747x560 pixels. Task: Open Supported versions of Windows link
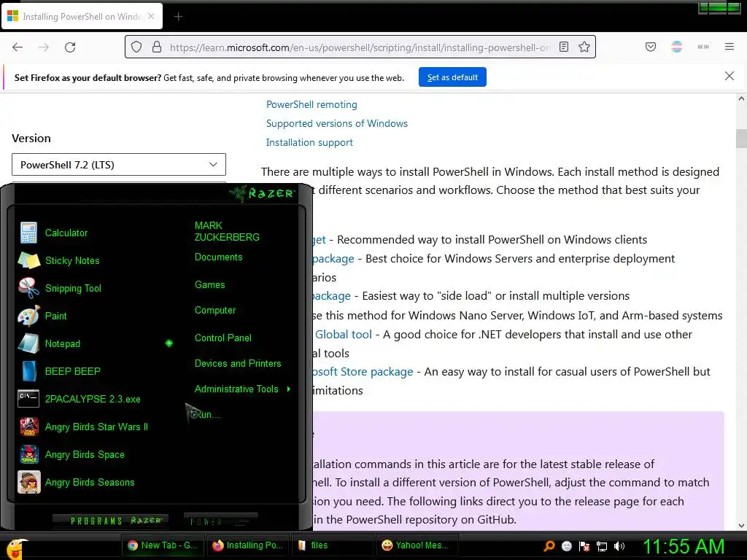[337, 124]
